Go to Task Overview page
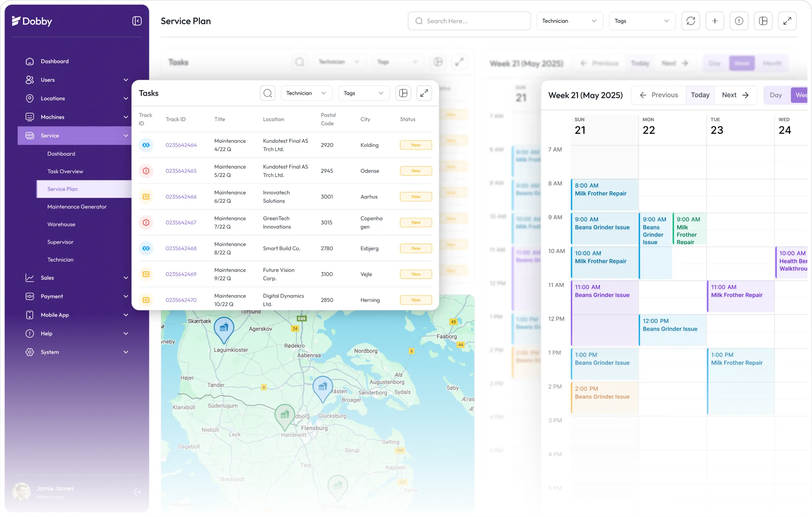The image size is (812, 517). [x=65, y=171]
